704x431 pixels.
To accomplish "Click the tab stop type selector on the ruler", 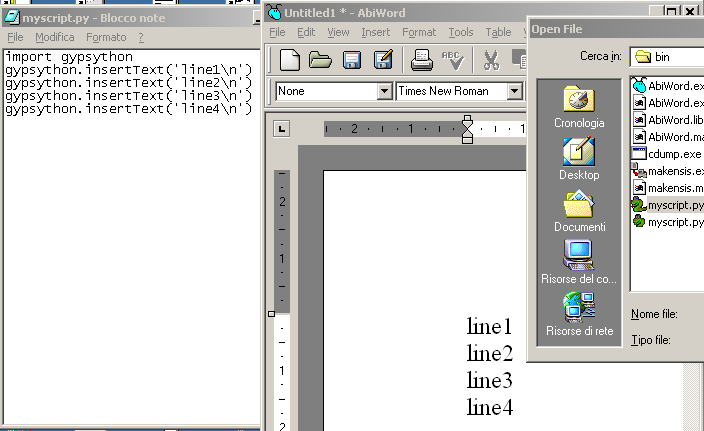I will [282, 128].
